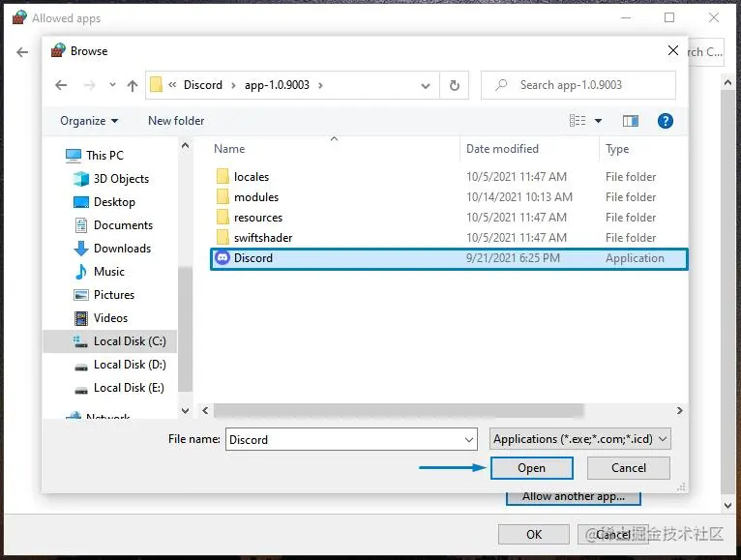Screen dimensions: 741x560
Task: Click the horizontal scrollbar thumb of file list
Action: [399, 411]
